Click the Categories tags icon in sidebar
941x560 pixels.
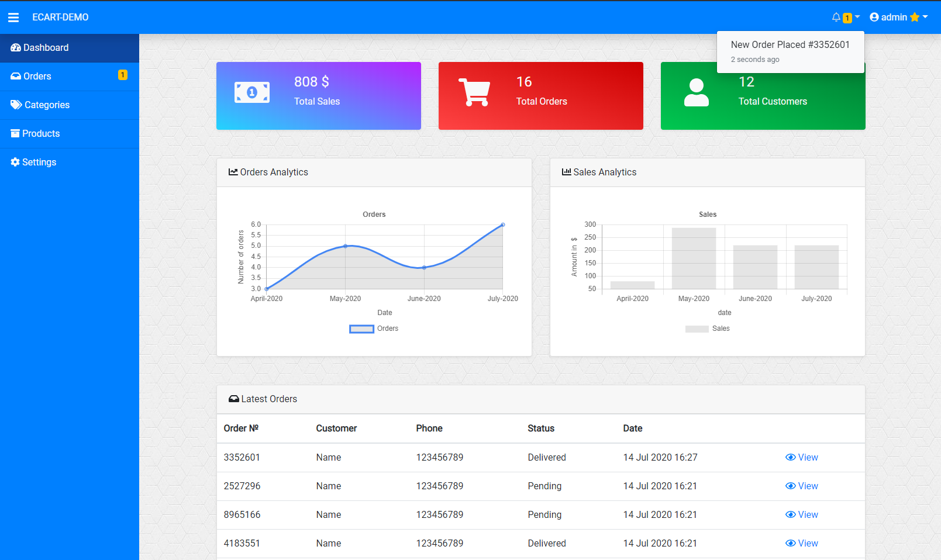[x=16, y=105]
